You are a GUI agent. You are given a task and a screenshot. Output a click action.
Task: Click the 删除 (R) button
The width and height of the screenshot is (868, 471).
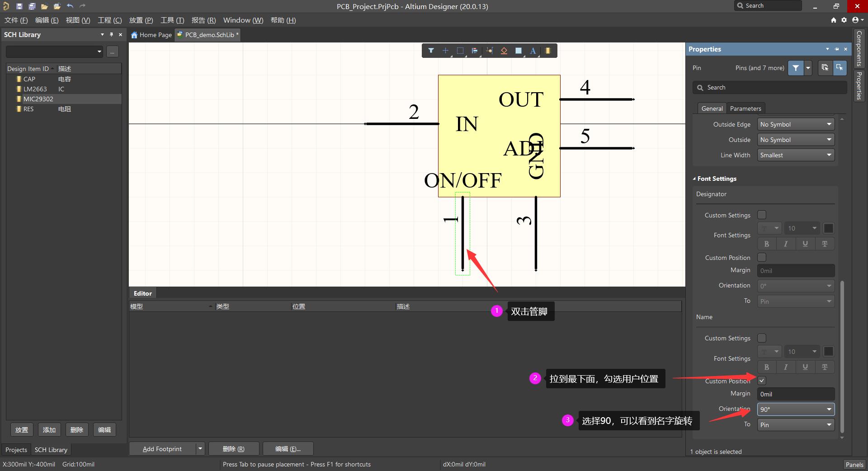coord(234,449)
